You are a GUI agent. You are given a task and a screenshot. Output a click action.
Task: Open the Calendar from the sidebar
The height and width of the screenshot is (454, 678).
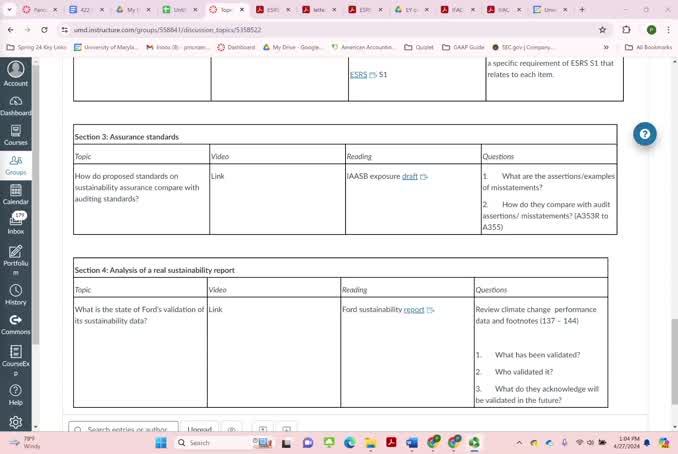(15, 193)
